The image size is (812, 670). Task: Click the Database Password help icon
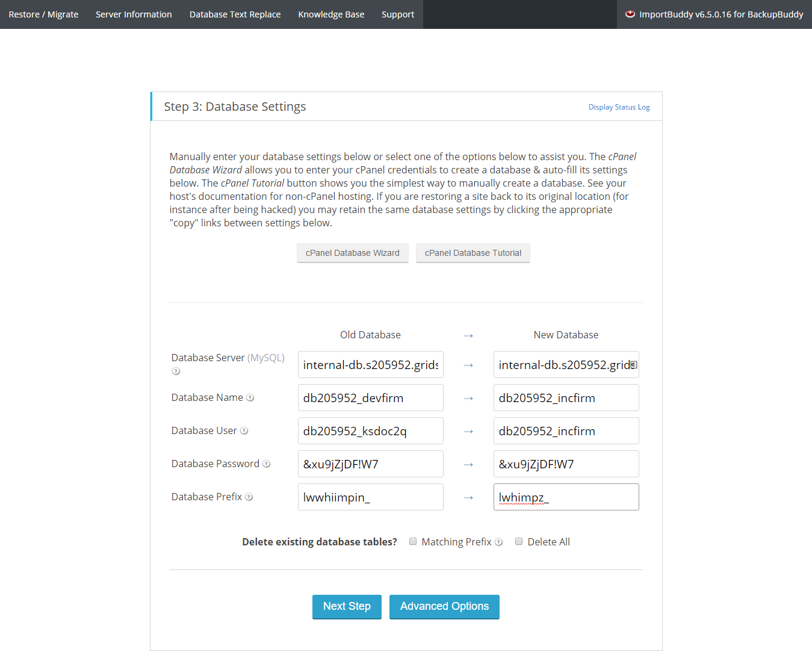click(x=267, y=464)
